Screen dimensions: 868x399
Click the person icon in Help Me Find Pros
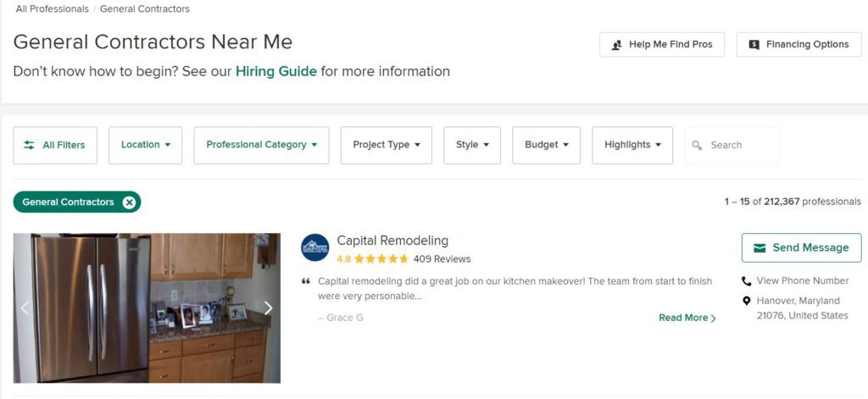(617, 45)
